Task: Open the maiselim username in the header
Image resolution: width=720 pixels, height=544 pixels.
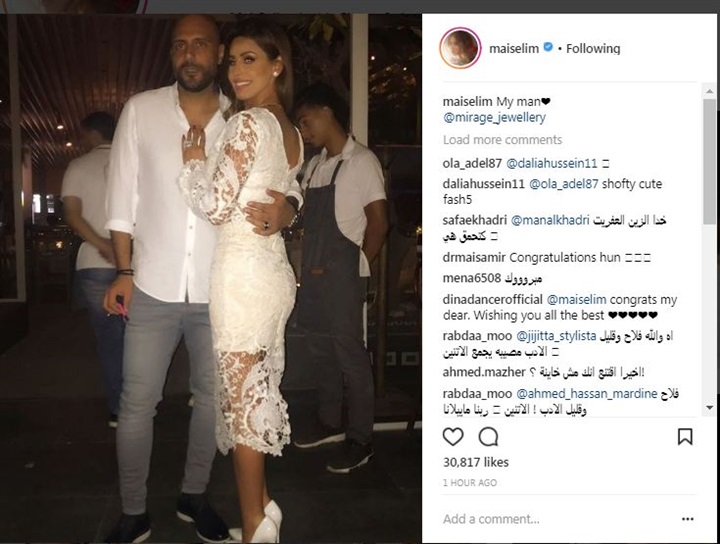Action: (514, 48)
